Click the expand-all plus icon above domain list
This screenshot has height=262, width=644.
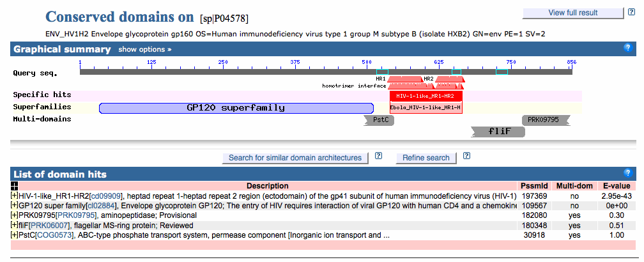(x=15, y=186)
